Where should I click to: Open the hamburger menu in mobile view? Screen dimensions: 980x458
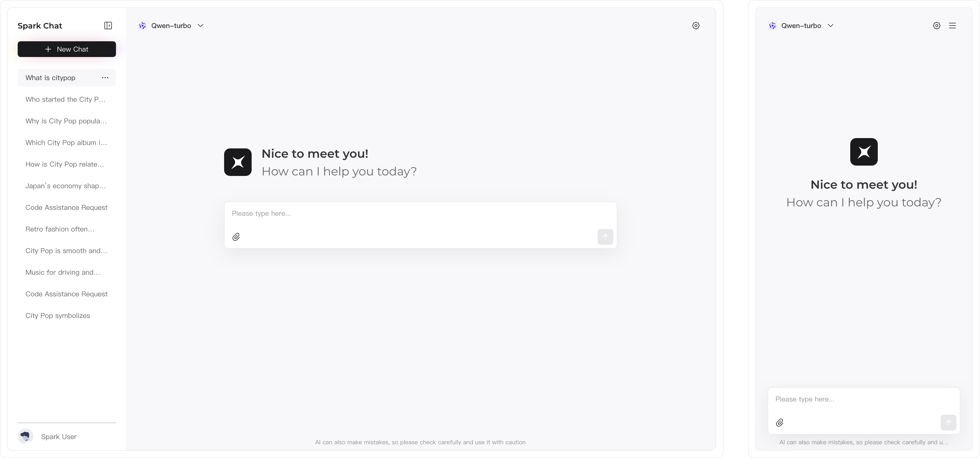tap(953, 26)
